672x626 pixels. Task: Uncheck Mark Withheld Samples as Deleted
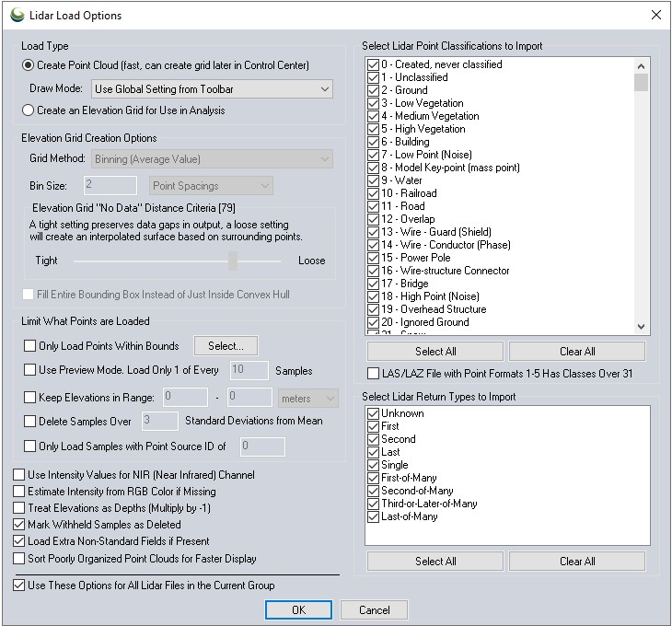(19, 525)
